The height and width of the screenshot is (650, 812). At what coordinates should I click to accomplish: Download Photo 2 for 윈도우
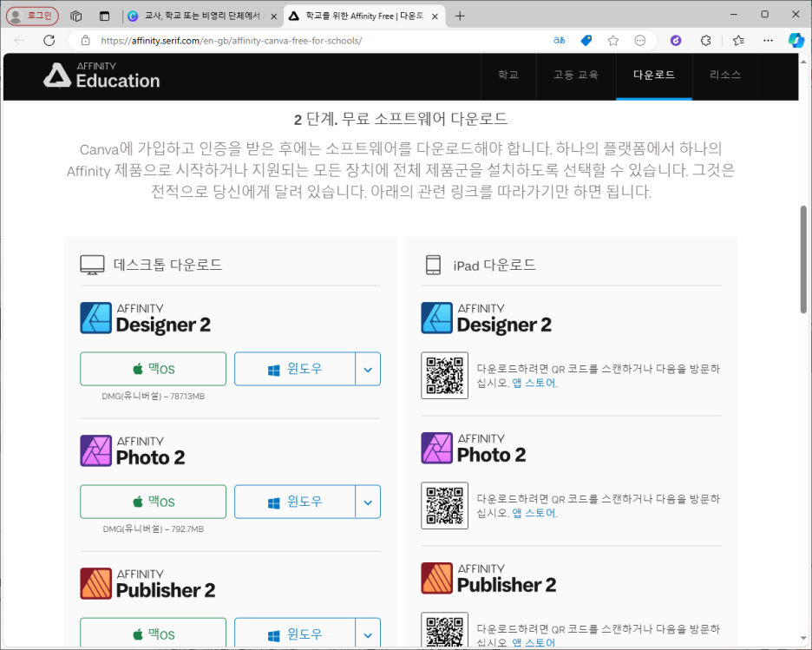click(295, 502)
